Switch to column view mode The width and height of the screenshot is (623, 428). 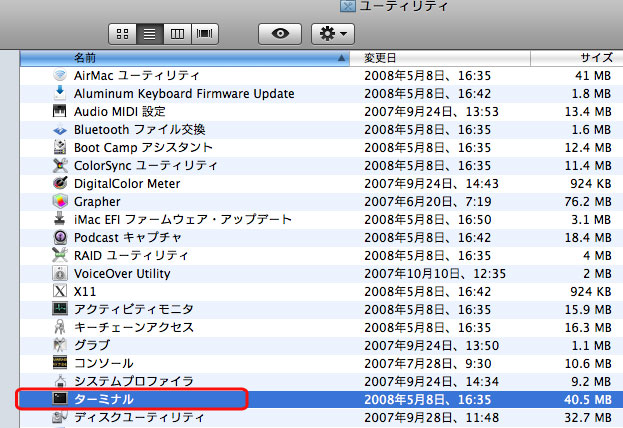177,34
